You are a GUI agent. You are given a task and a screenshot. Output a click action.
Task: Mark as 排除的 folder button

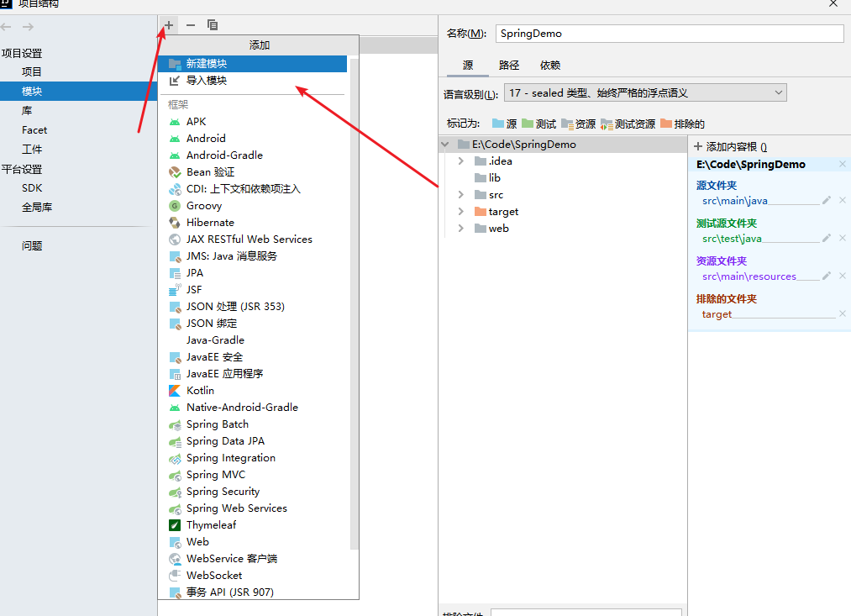[x=682, y=124]
